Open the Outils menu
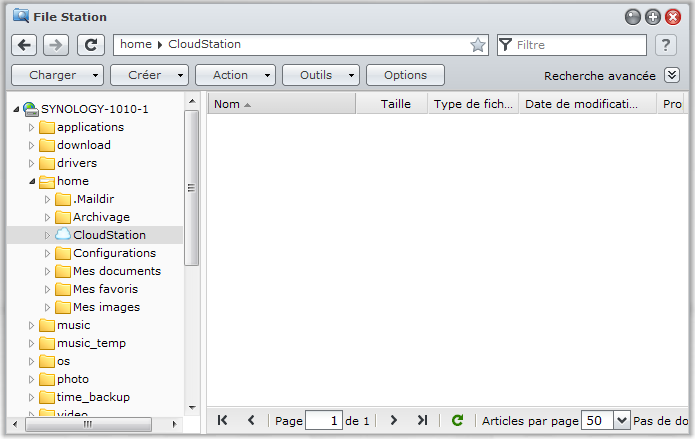The image size is (695, 439). 321,75
